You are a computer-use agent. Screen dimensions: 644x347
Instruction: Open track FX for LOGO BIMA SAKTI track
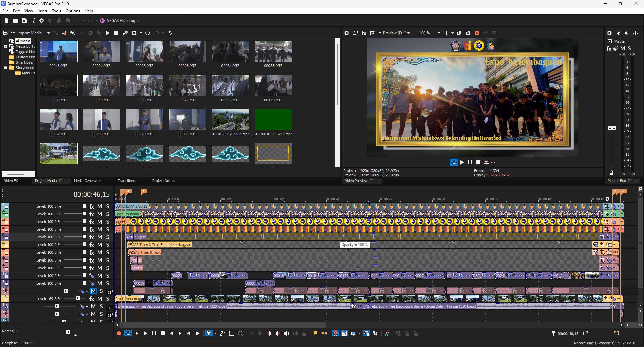[91, 206]
